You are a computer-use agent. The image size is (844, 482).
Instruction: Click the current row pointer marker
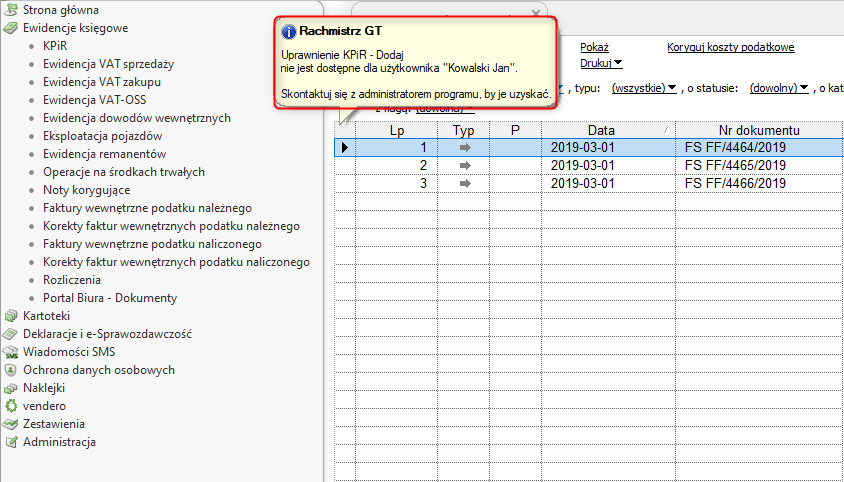[x=345, y=148]
